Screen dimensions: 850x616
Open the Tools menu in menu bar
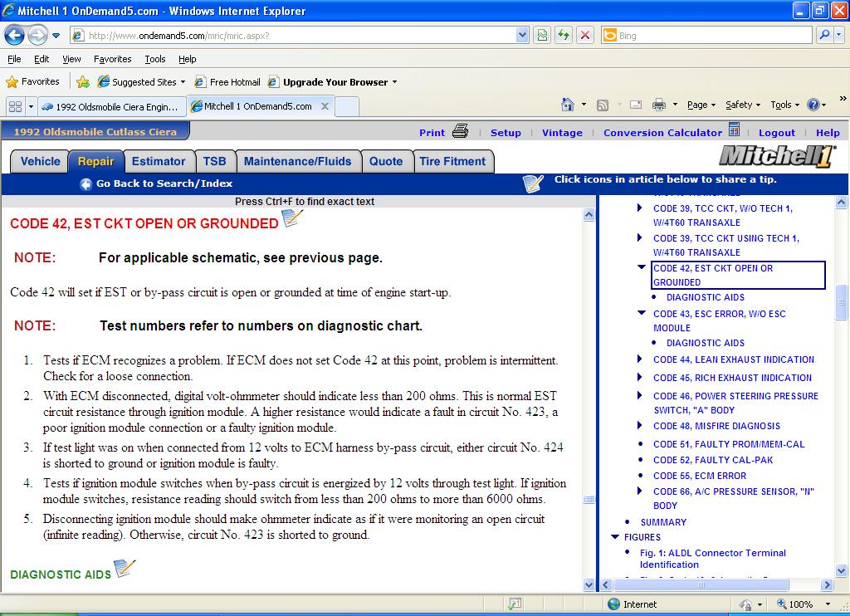[x=154, y=59]
